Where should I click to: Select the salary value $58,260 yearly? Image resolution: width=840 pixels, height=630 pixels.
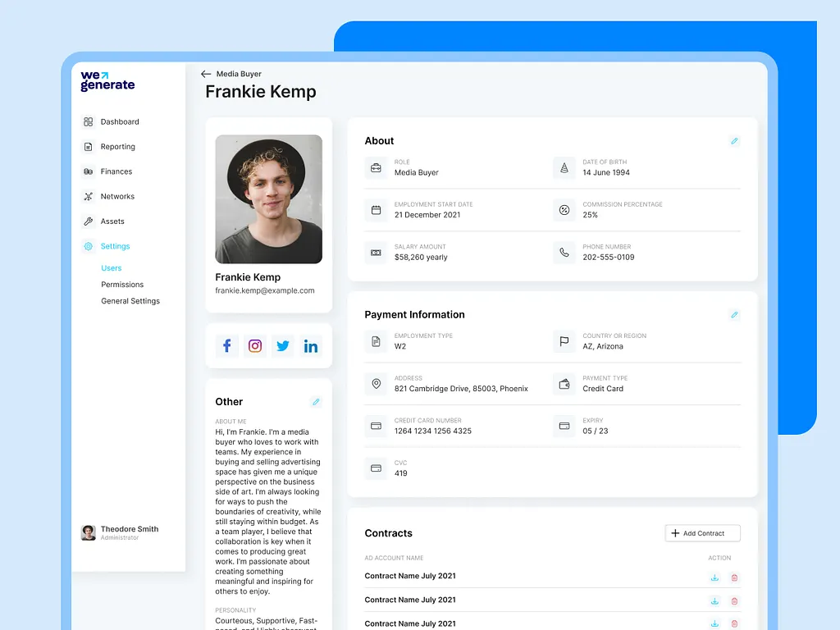[x=421, y=257]
